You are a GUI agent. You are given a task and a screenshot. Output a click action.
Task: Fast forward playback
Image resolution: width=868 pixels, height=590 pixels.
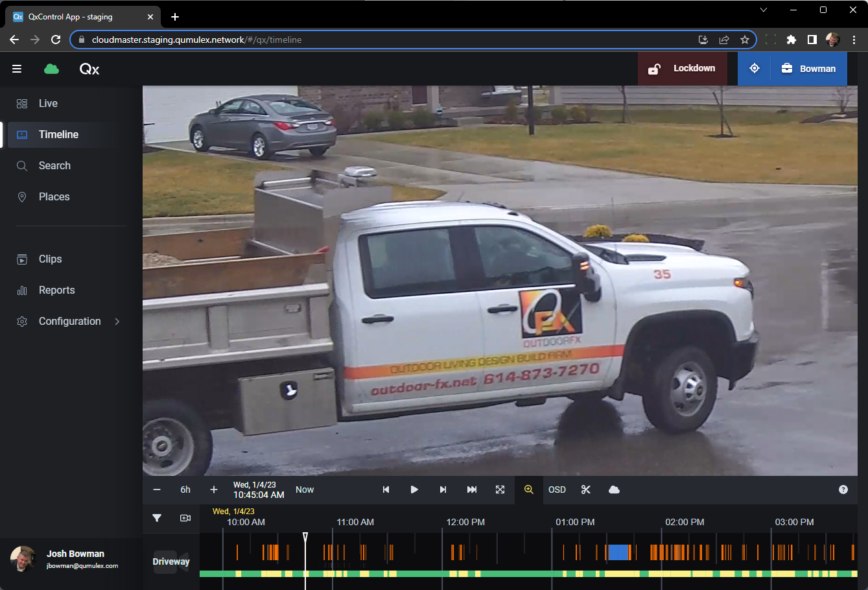472,490
